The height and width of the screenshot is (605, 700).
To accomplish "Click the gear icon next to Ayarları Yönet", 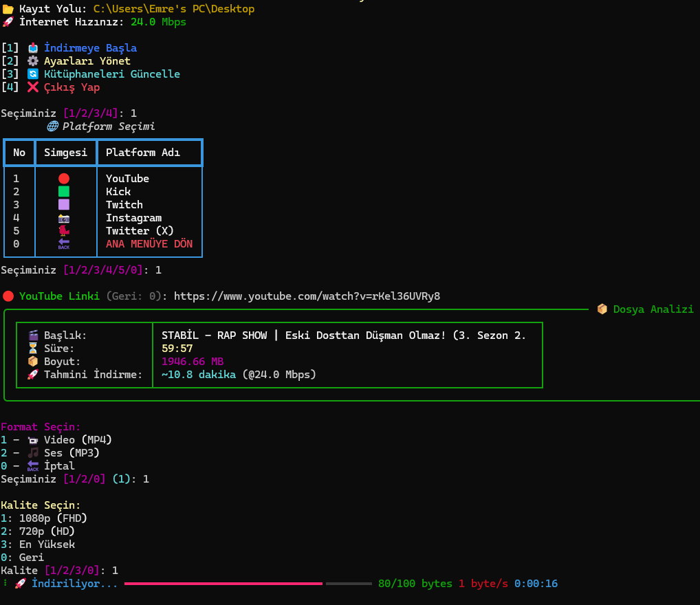I will [32, 60].
